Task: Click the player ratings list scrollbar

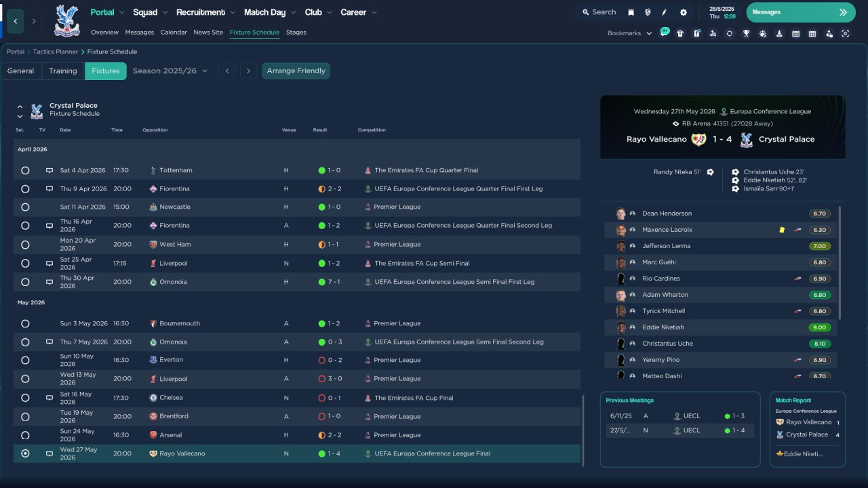Action: click(x=841, y=263)
